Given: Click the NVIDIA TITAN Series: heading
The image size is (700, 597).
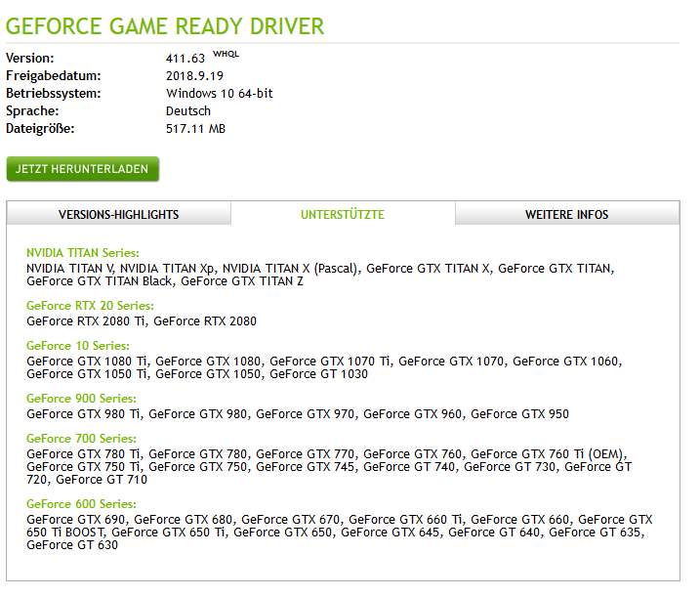Looking at the screenshot, I should (83, 253).
